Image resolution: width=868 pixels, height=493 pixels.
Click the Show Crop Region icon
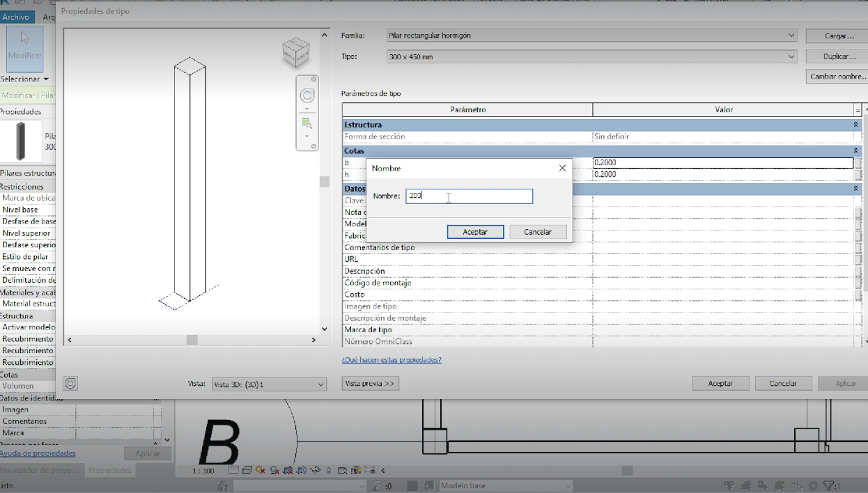(x=302, y=471)
